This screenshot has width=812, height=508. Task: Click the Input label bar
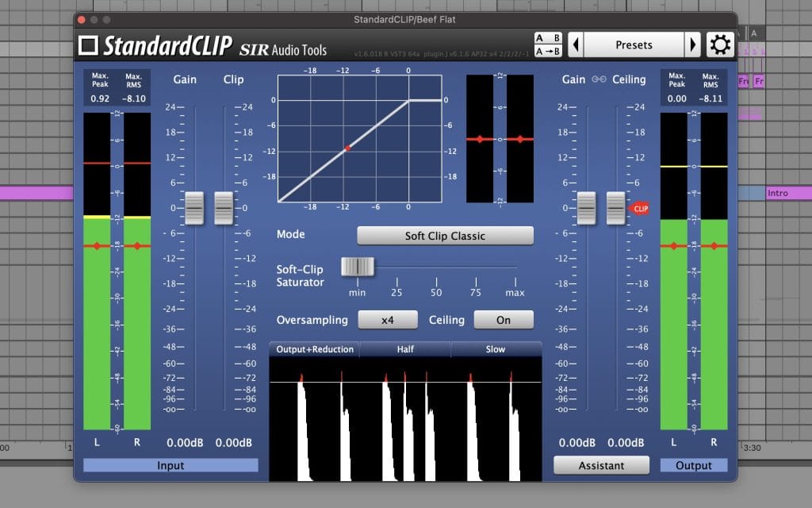170,465
